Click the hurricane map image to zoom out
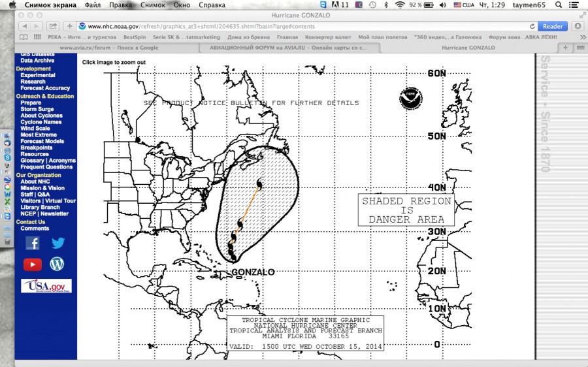The image size is (588, 367). point(287,212)
